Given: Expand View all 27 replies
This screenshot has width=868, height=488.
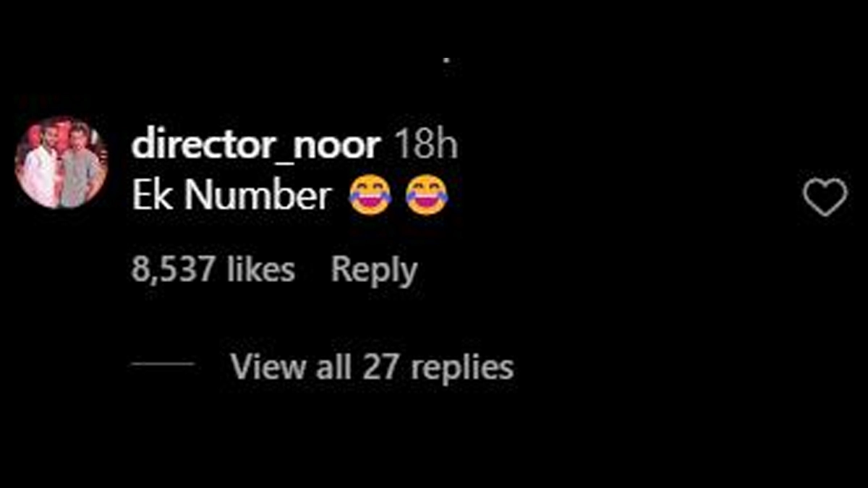Looking at the screenshot, I should pyautogui.click(x=372, y=367).
